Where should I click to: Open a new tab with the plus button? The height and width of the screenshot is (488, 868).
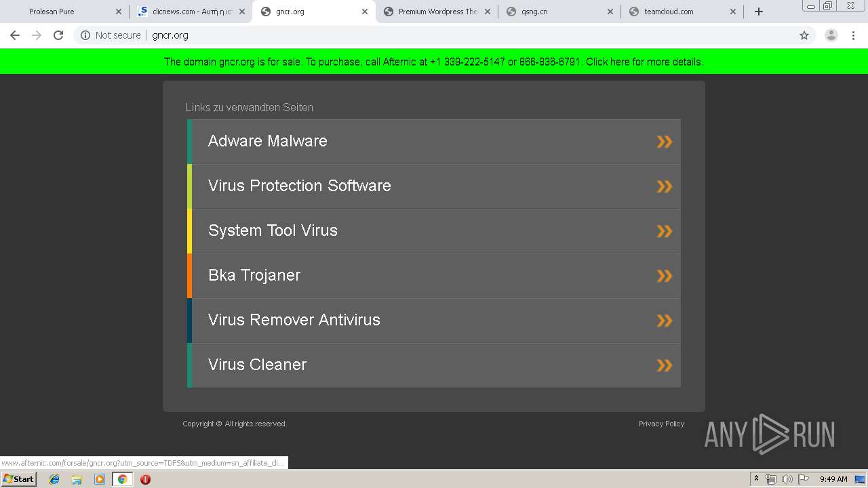pyautogui.click(x=759, y=12)
